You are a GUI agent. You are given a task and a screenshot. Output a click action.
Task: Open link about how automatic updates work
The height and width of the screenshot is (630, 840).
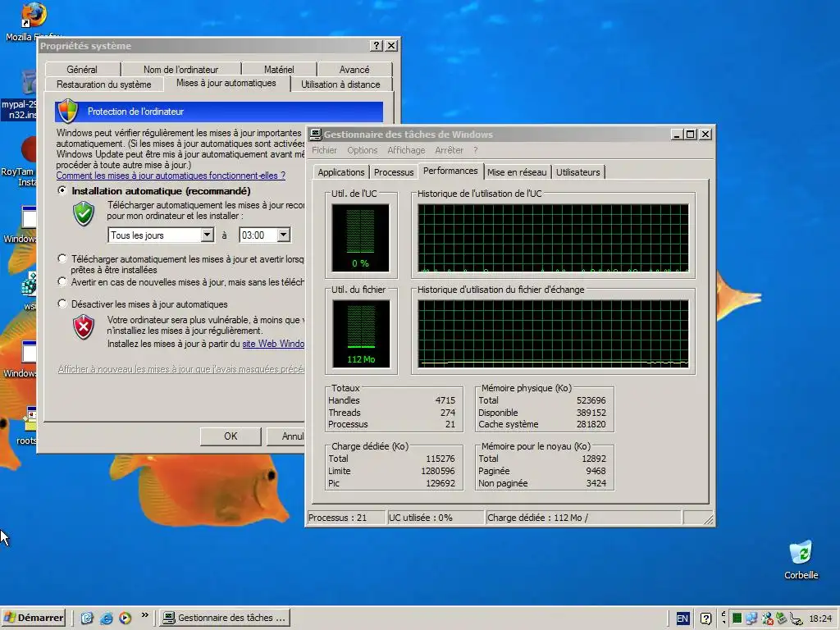(171, 176)
